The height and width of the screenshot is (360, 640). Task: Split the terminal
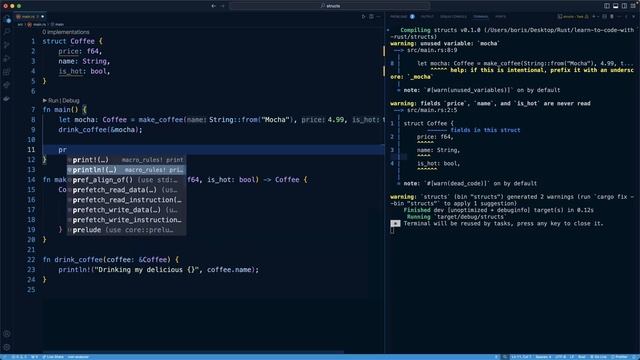tap(604, 17)
